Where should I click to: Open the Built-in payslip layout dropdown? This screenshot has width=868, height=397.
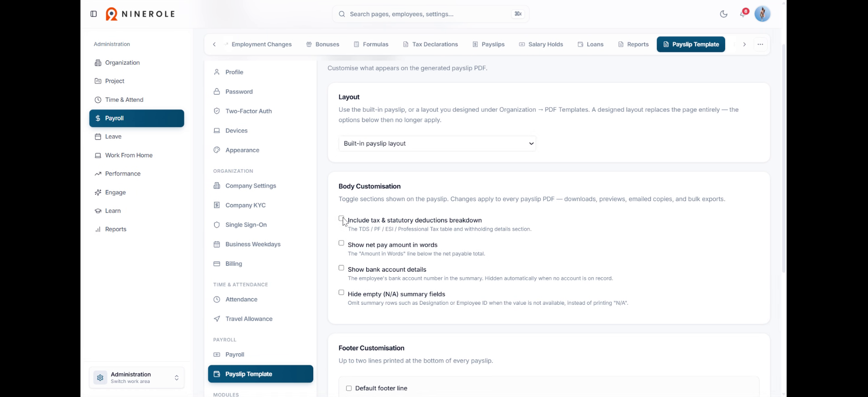tap(437, 144)
